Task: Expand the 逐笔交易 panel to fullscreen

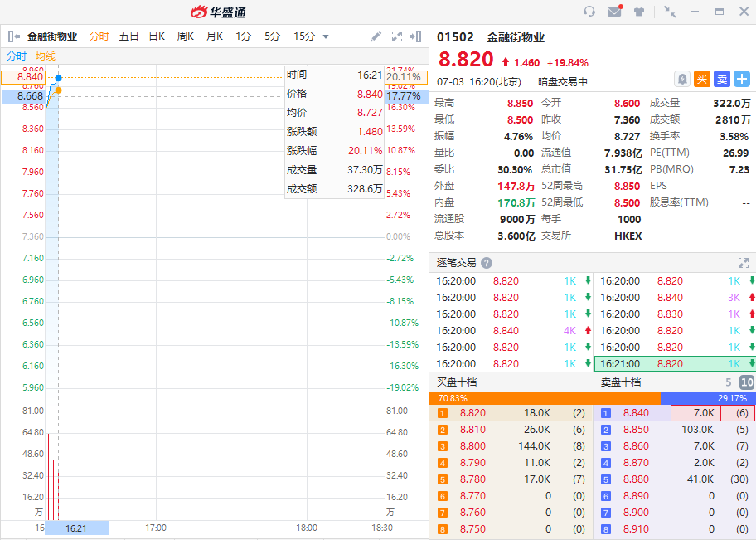Action: [x=743, y=263]
